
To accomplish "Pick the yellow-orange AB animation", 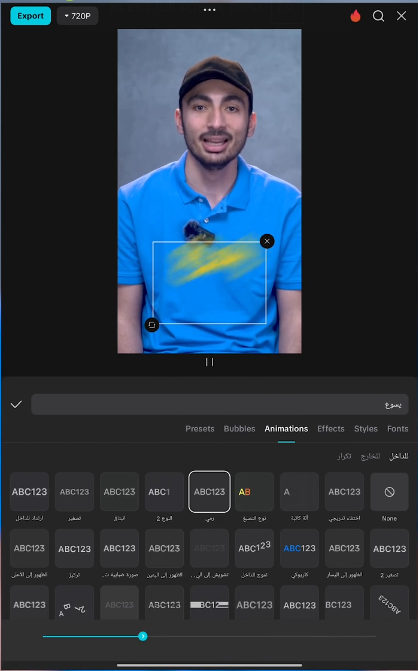I will point(254,492).
